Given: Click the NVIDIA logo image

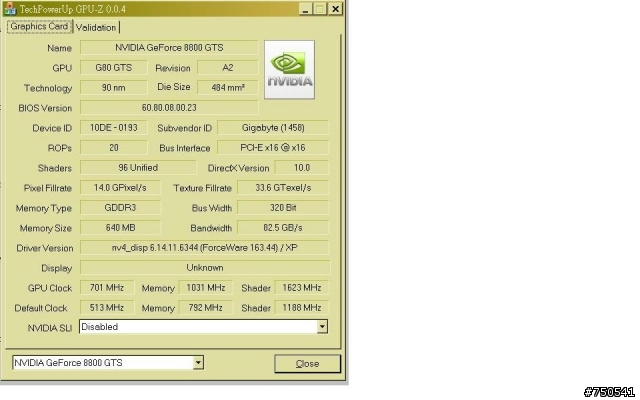Looking at the screenshot, I should 289,70.
